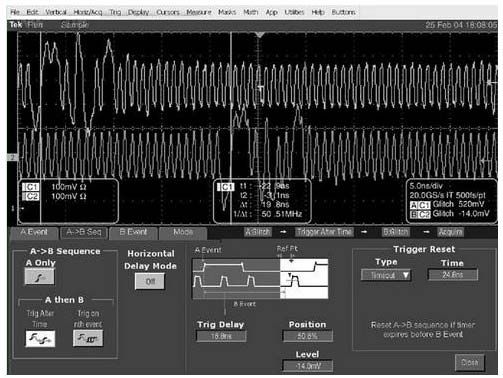Screen dimensions: 503x378
Task: Open the Trig menu
Action: click(x=115, y=12)
